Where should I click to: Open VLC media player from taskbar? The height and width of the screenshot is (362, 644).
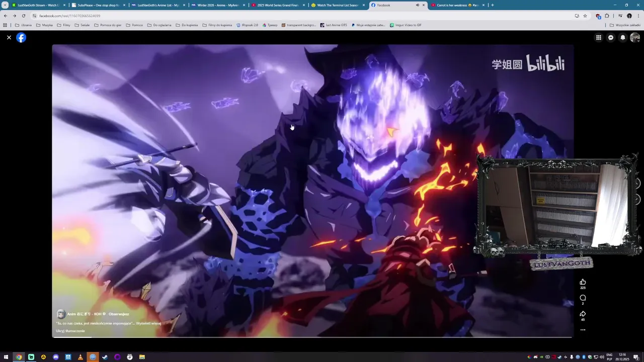80,357
